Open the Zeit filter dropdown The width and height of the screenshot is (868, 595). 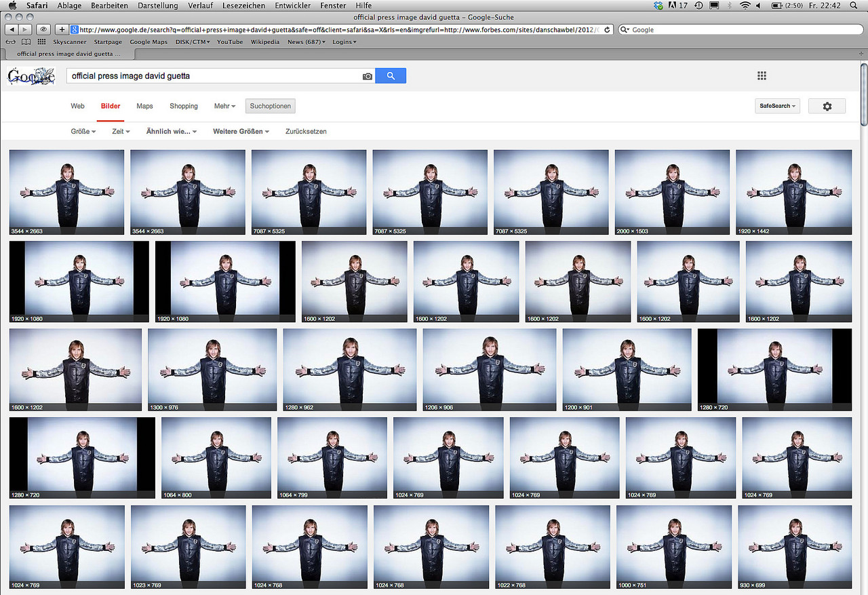[x=121, y=132]
